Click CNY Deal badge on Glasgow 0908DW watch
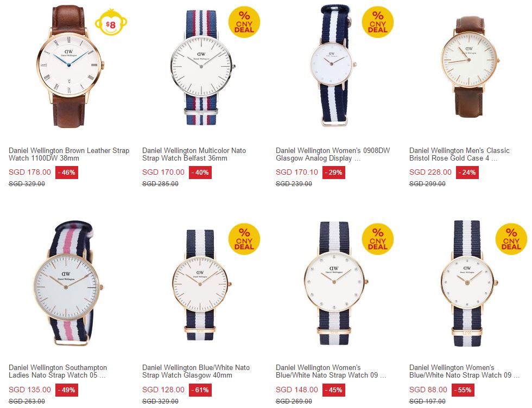The image size is (532, 408). click(x=378, y=22)
